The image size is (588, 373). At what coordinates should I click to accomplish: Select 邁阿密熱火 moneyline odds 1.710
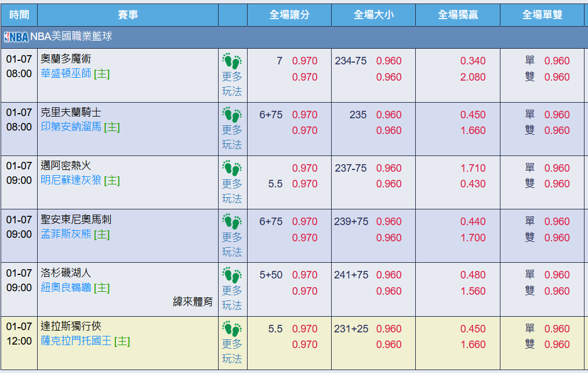pyautogui.click(x=473, y=168)
